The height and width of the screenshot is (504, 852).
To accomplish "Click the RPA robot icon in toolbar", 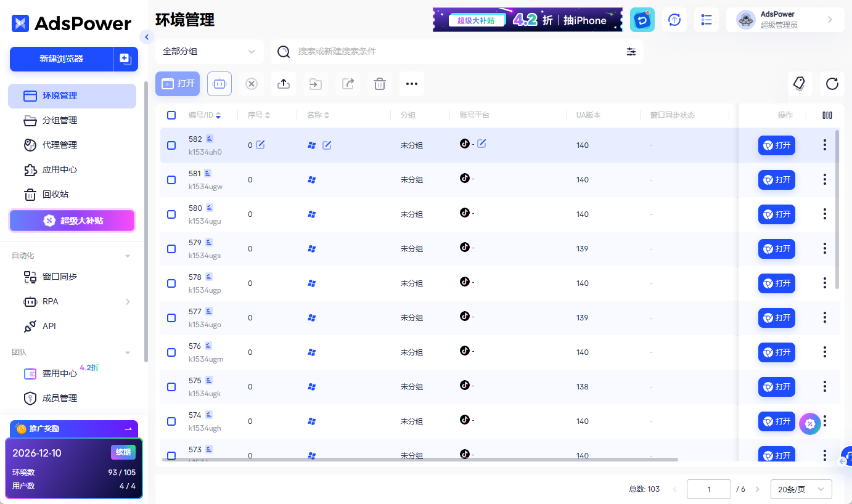I will (x=219, y=84).
